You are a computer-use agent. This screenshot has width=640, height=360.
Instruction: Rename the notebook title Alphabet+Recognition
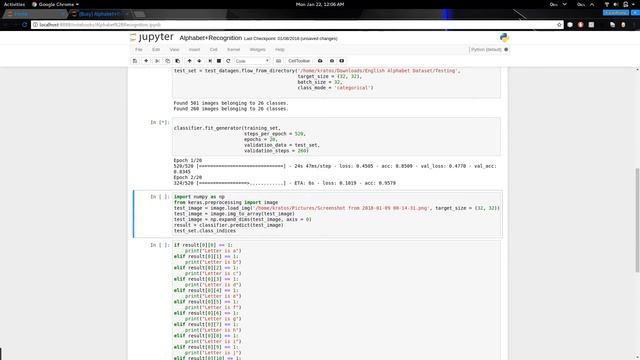(211, 38)
